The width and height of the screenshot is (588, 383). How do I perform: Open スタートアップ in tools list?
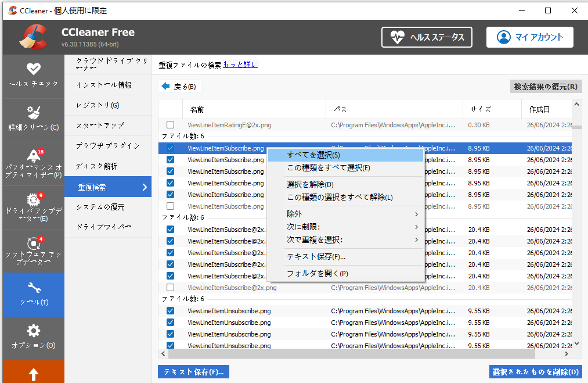[x=108, y=126]
